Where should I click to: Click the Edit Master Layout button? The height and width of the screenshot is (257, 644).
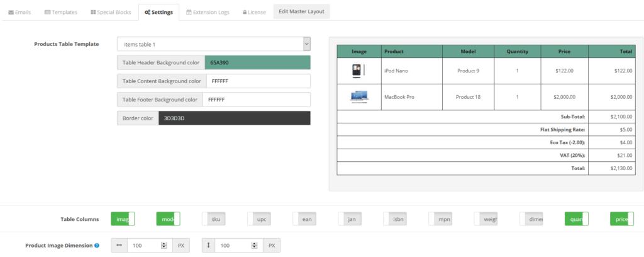301,11
